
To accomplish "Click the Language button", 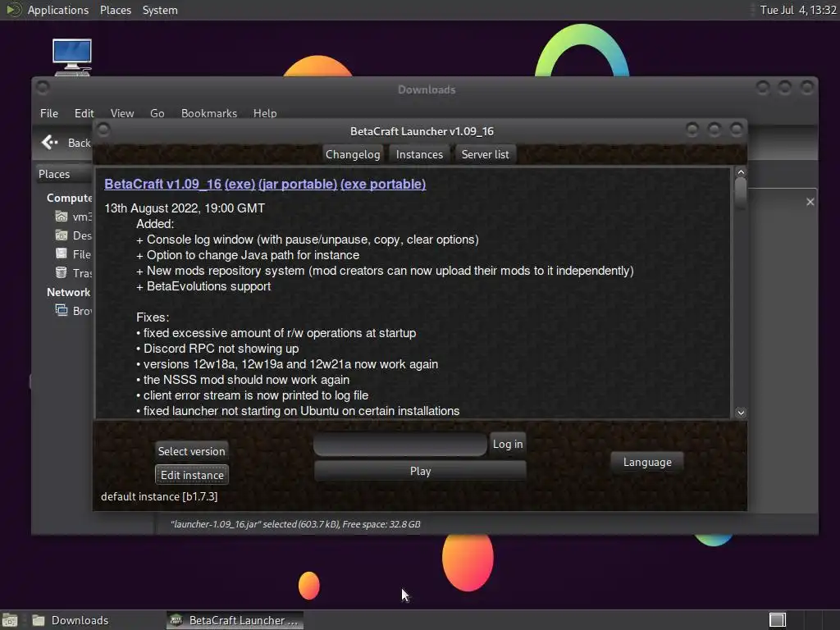I will (647, 462).
